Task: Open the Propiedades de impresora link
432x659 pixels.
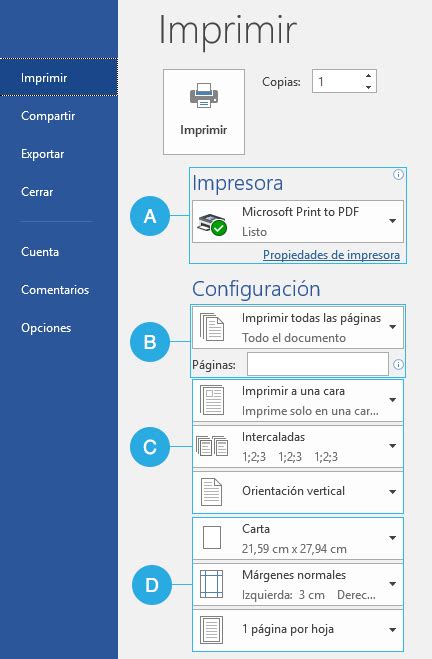Action: [331, 255]
